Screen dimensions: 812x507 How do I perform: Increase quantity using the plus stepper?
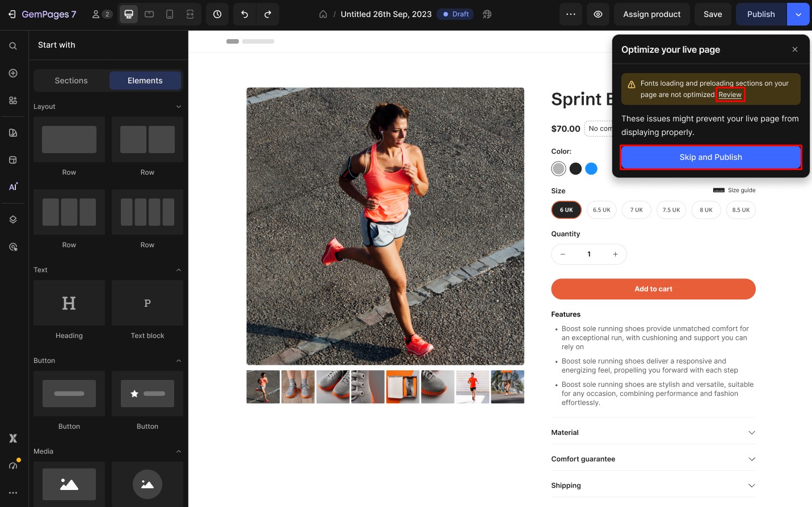point(615,254)
